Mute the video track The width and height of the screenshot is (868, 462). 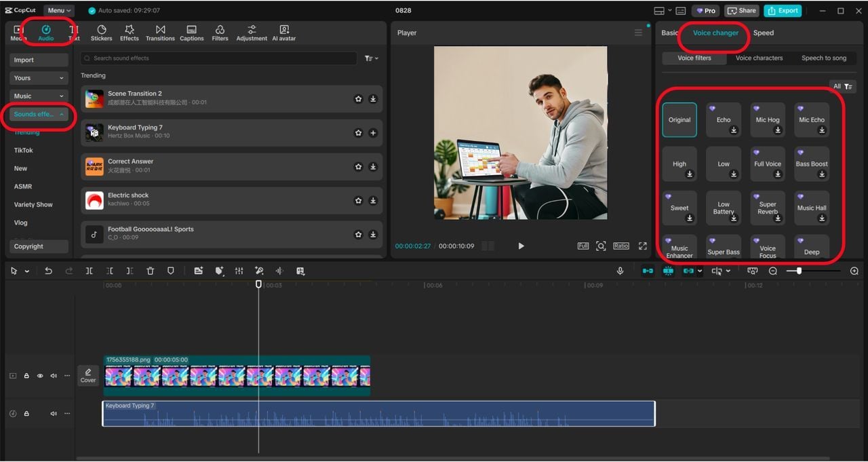point(54,376)
